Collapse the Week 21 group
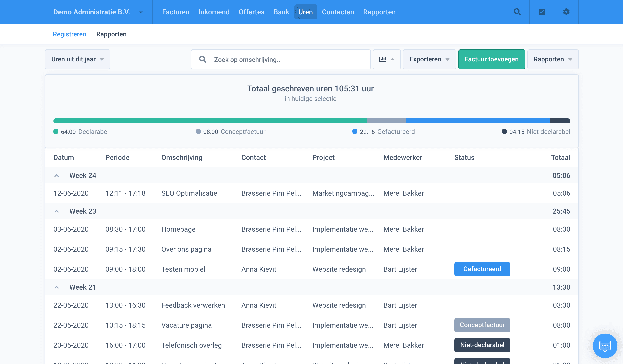This screenshot has width=623, height=364. click(x=57, y=287)
